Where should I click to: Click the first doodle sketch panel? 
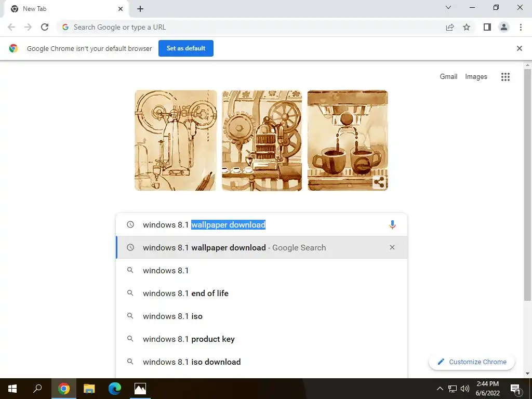pos(176,140)
